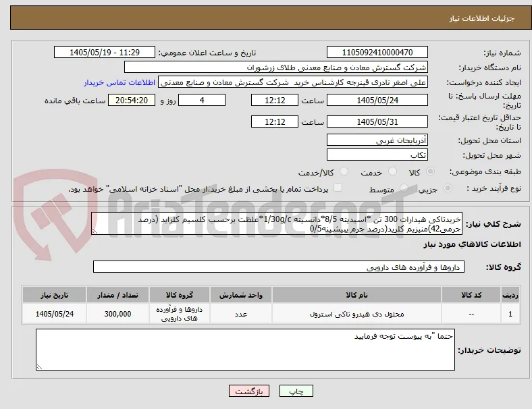
Task: Click the row number cell 1
Action: tap(510, 314)
